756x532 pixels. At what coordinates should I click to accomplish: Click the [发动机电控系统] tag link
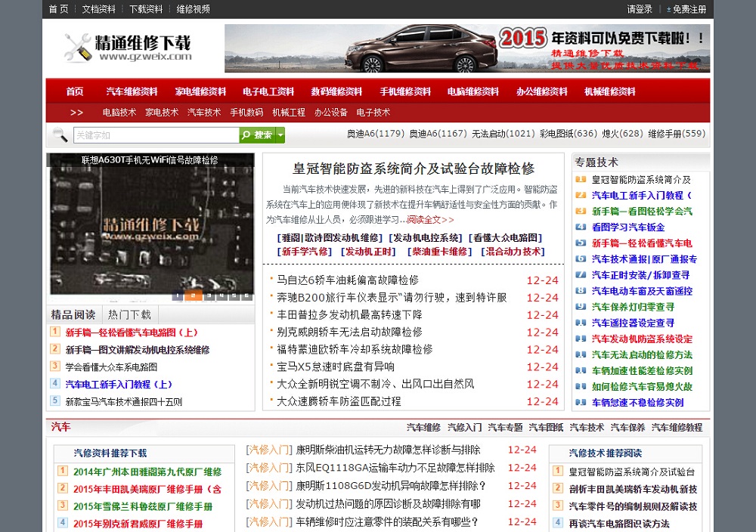pos(426,237)
